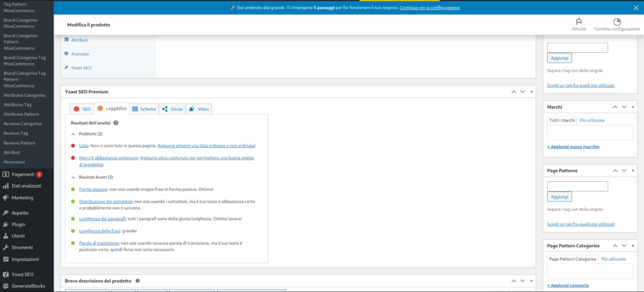Open the Lunghezza dei paragrafi link
Viewport: 644px width, 292px height.
point(103,219)
